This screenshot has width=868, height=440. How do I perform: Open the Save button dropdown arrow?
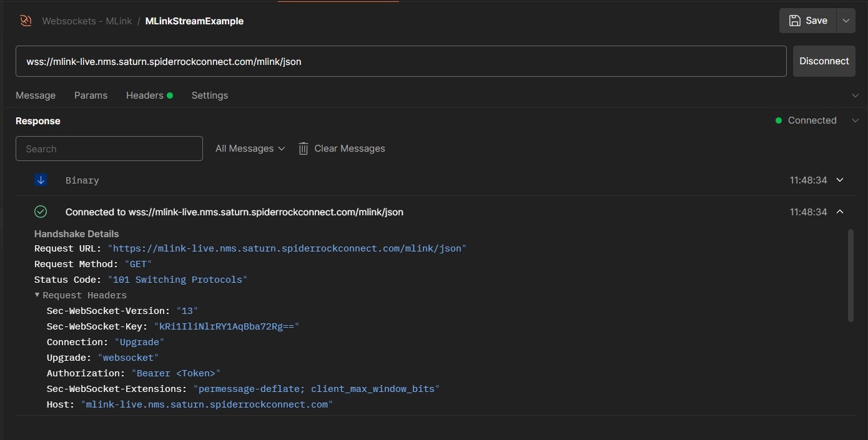(846, 20)
